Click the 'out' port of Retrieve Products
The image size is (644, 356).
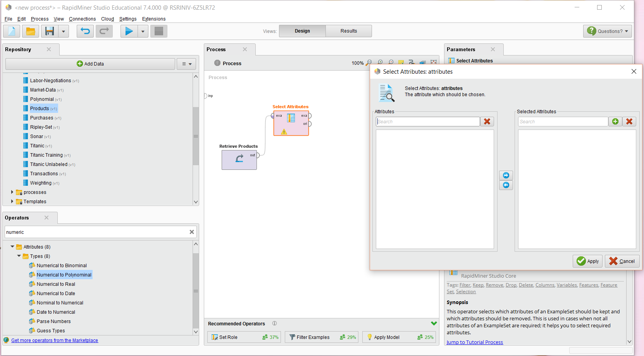(258, 155)
